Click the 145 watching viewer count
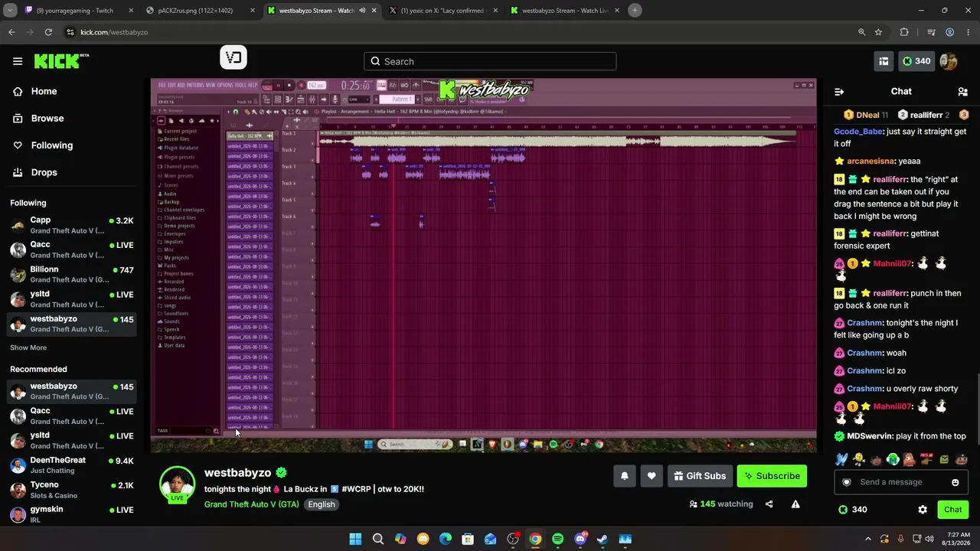 720,504
